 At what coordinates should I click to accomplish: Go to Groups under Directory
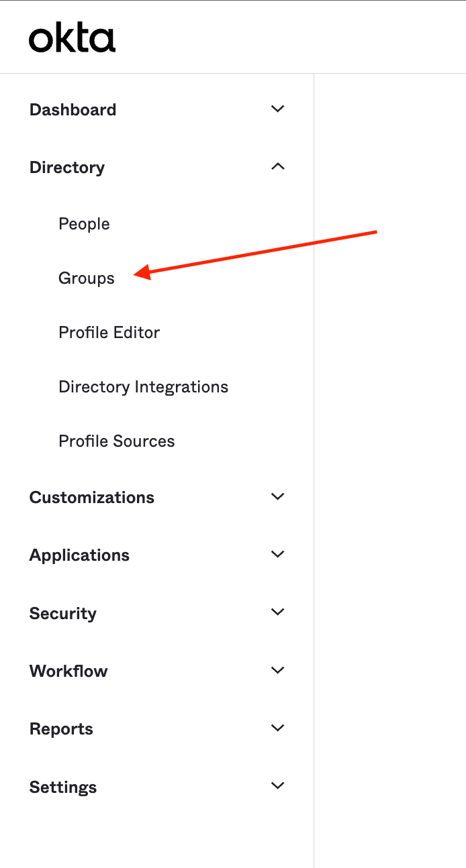click(x=87, y=278)
